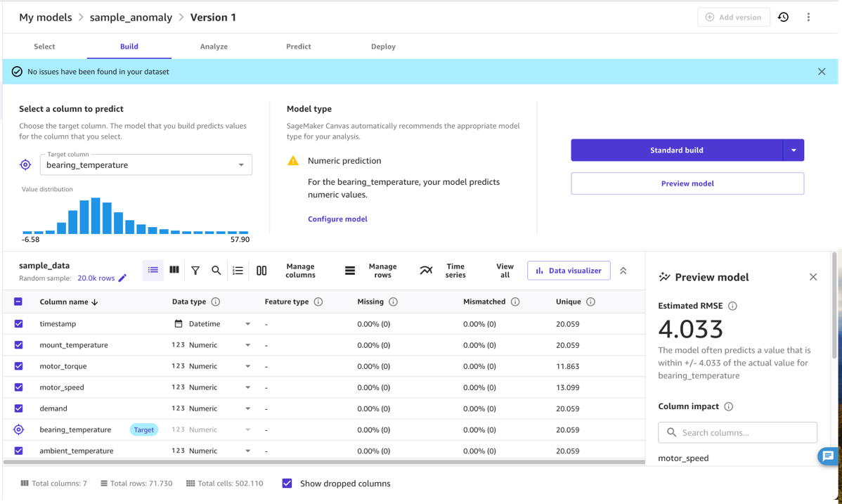Open the version history clock icon
This screenshot has width=842, height=504.
coord(784,17)
